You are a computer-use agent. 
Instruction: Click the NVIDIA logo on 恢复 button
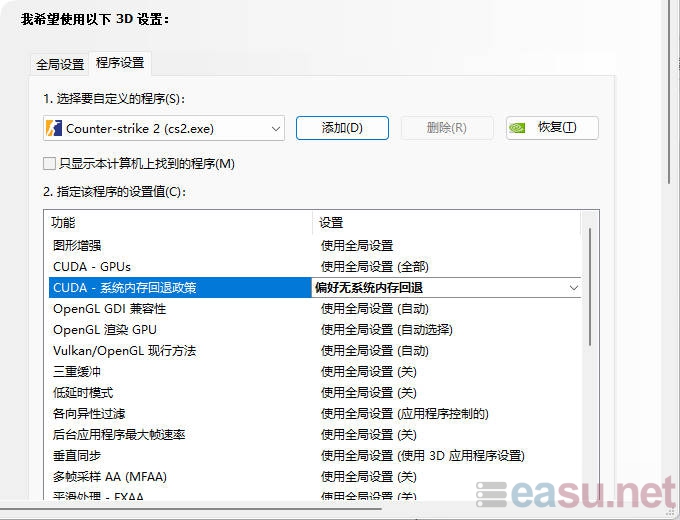517,128
